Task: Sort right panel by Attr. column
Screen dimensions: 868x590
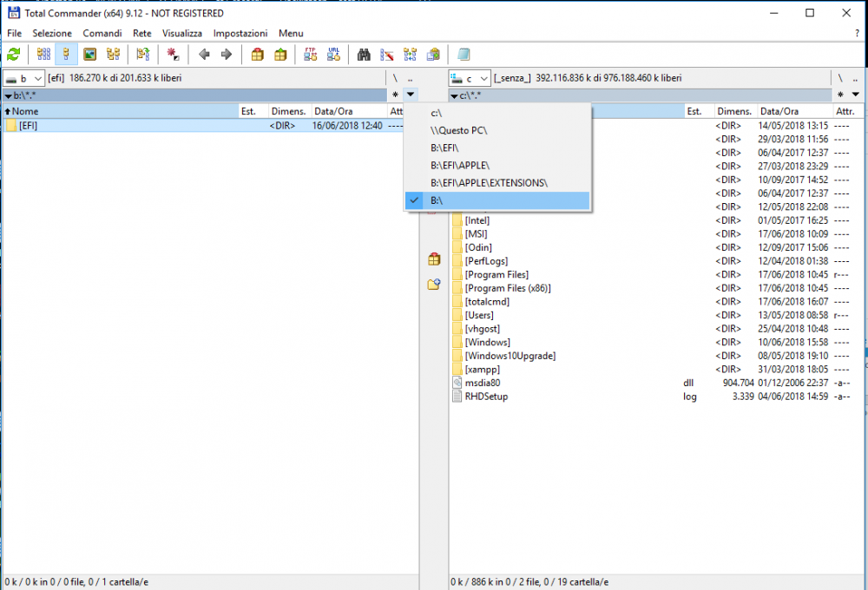Action: click(x=847, y=111)
